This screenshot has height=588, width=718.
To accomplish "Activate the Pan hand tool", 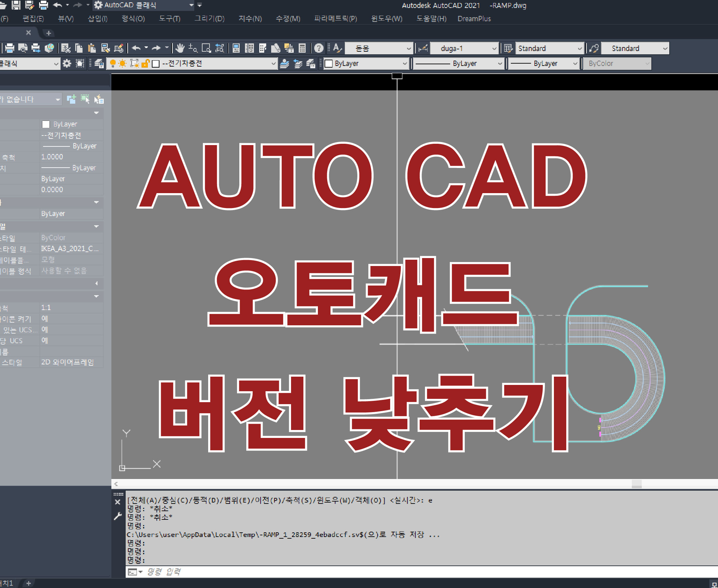I will (x=180, y=48).
